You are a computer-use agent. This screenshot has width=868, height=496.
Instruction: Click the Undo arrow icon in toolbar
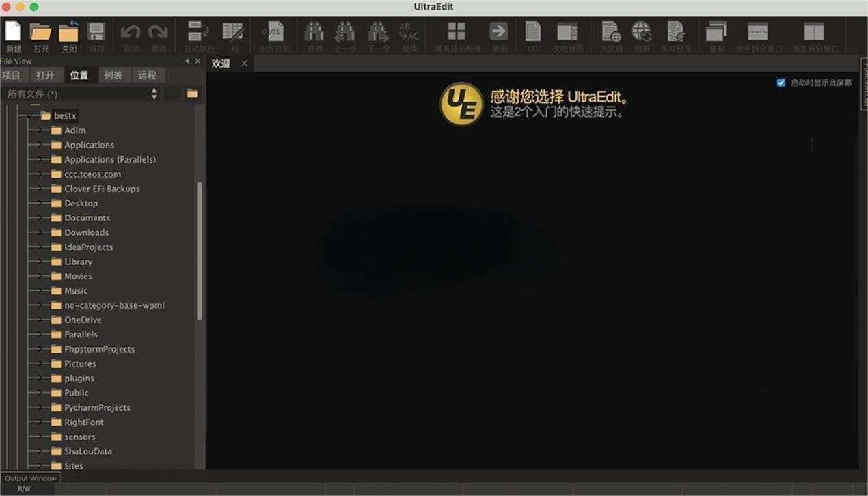(x=131, y=31)
